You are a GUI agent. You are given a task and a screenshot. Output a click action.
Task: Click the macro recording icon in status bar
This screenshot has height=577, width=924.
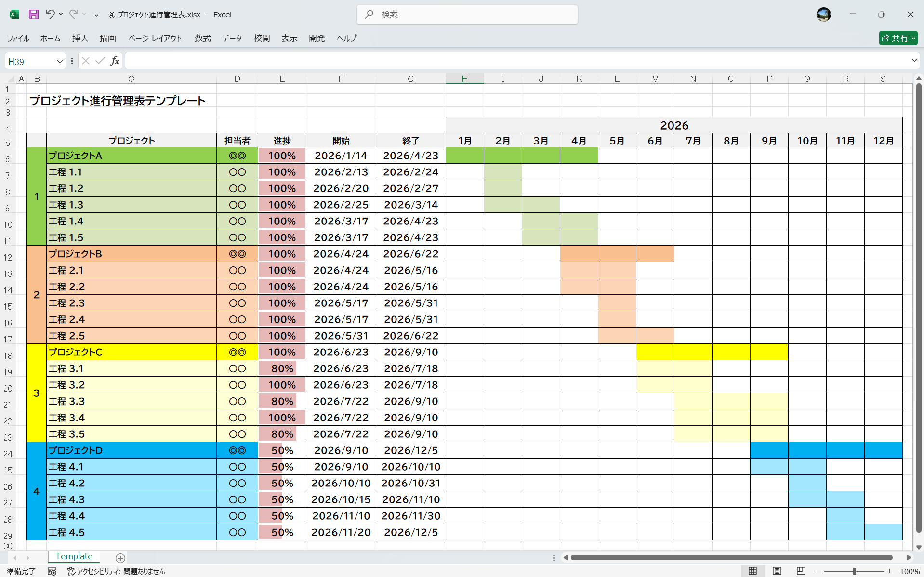pos(52,571)
